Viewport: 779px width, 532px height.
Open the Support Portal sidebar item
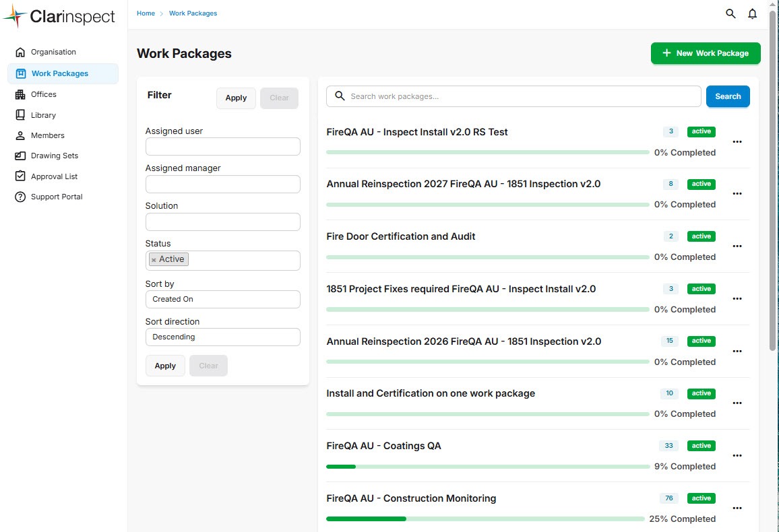coord(57,197)
